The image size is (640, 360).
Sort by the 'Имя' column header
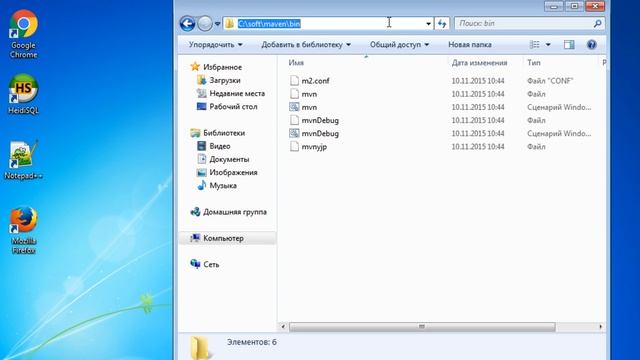[296, 63]
